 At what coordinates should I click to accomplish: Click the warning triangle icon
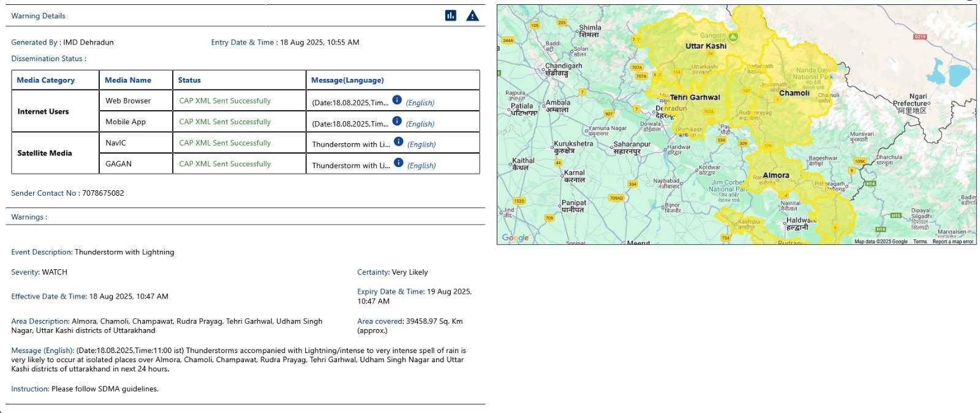[472, 15]
